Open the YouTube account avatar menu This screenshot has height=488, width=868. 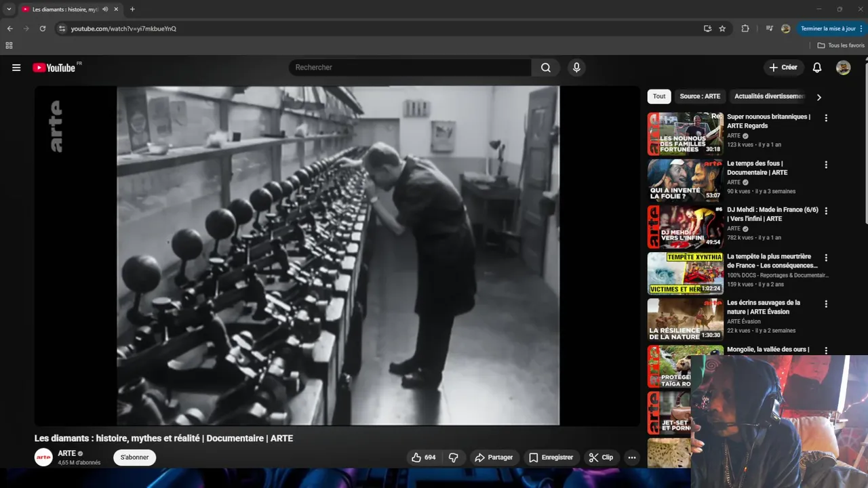tap(844, 68)
